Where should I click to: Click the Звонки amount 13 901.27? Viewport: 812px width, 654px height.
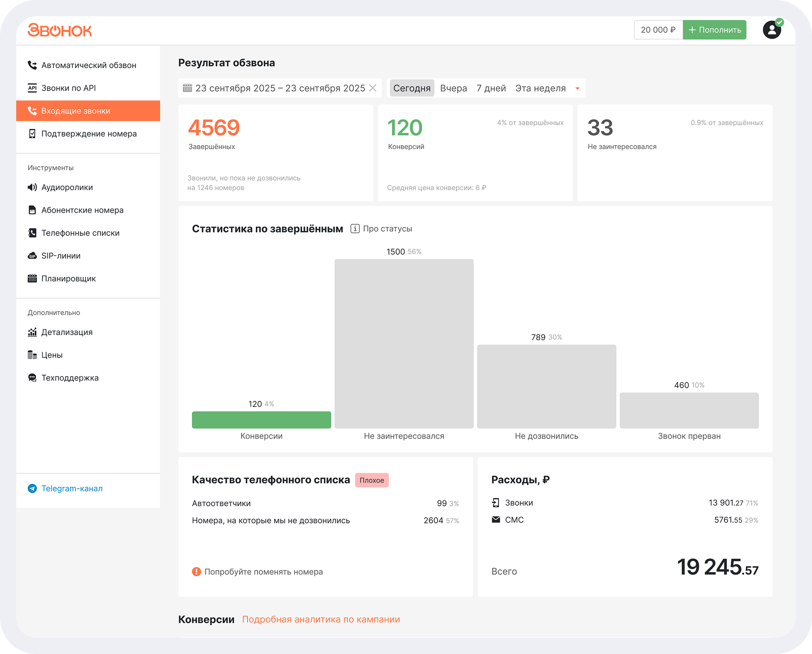pyautogui.click(x=726, y=503)
